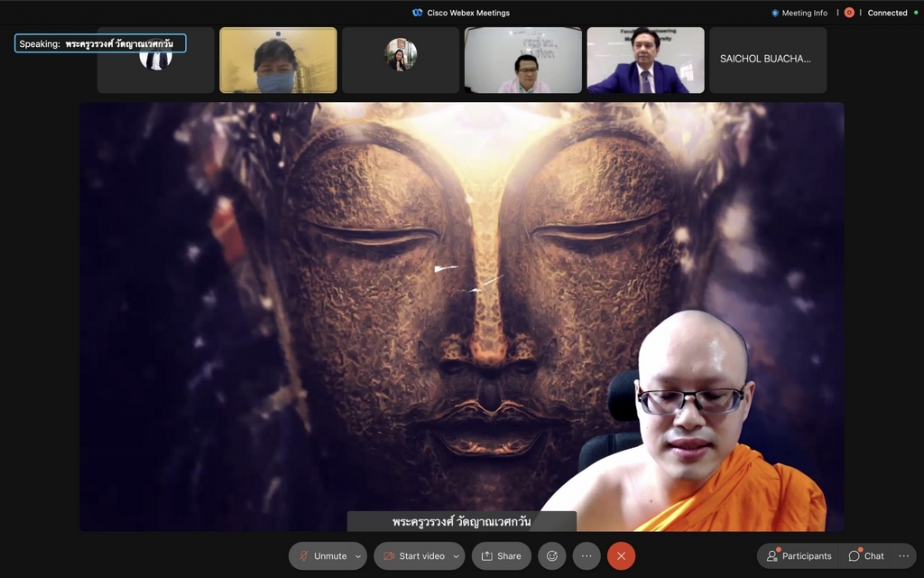Click the red leave meeting button
Image resolution: width=924 pixels, height=578 pixels.
coord(621,556)
